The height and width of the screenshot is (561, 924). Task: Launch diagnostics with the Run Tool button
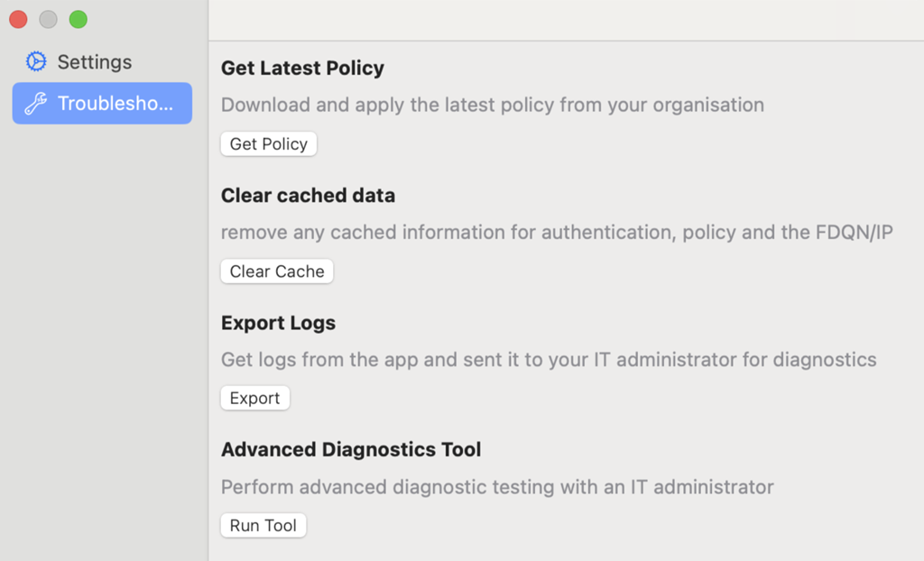pyautogui.click(x=263, y=525)
